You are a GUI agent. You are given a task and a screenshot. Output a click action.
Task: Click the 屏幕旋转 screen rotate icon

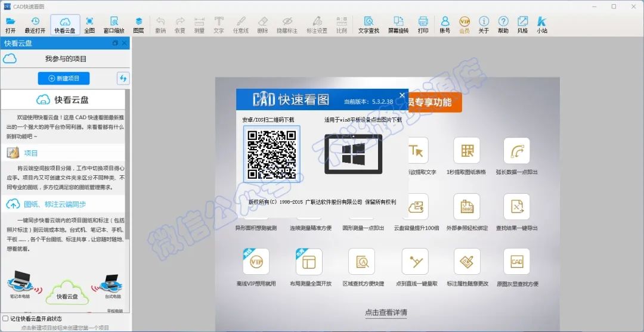click(398, 25)
